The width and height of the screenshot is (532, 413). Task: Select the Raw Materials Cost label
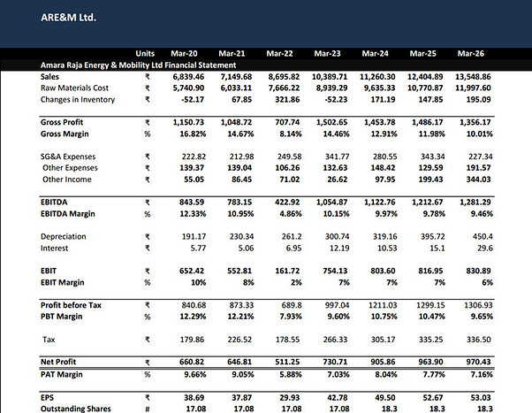(74, 88)
